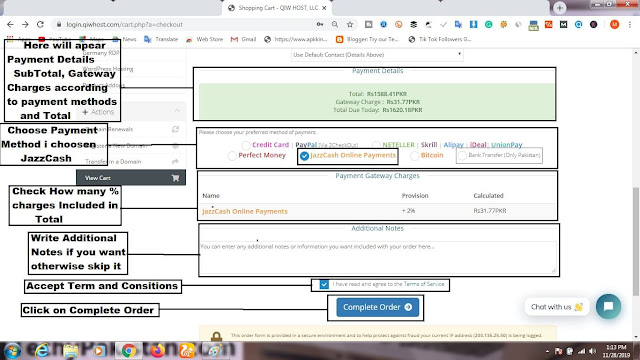Collapse the Actions panel chevron
640x360 pixels.
177,111
